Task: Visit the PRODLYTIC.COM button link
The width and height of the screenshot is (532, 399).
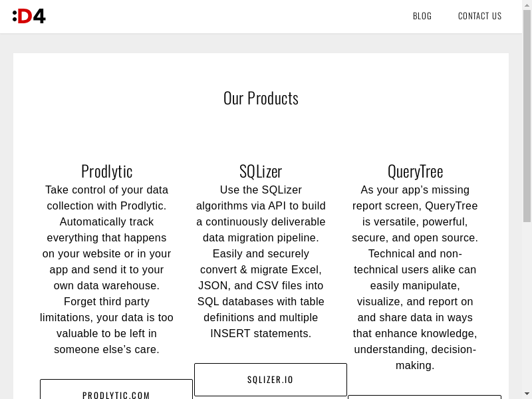Action: [116, 392]
